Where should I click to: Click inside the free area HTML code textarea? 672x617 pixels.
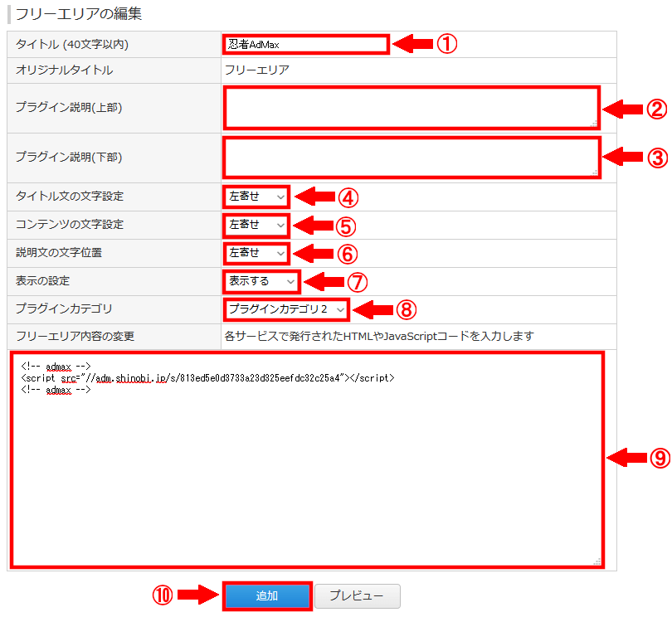307,459
